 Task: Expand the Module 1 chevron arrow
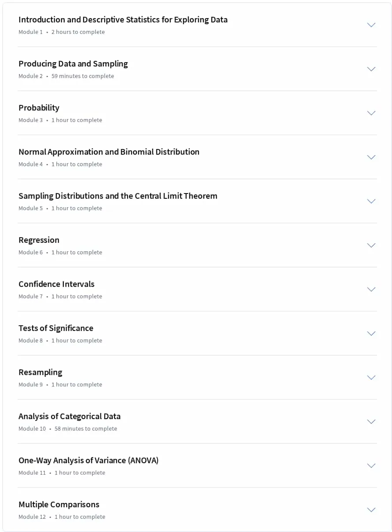coord(371,25)
